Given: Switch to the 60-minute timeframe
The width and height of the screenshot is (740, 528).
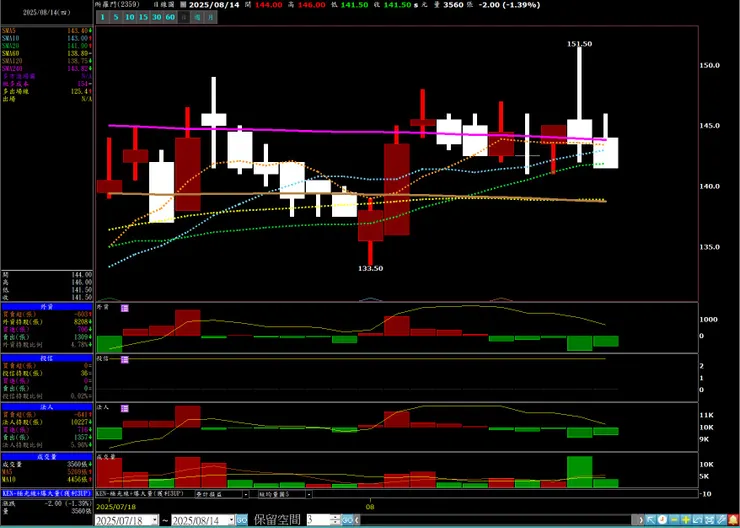Looking at the screenshot, I should [170, 17].
